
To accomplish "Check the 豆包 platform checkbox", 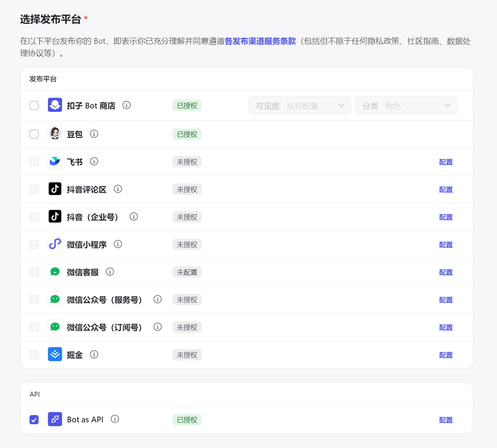I will [x=34, y=134].
